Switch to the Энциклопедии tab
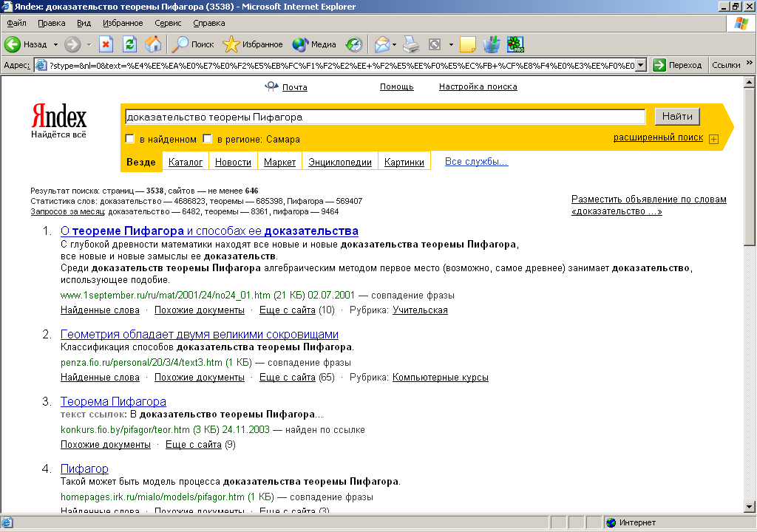Viewport: 757px width, 532px height. click(340, 163)
